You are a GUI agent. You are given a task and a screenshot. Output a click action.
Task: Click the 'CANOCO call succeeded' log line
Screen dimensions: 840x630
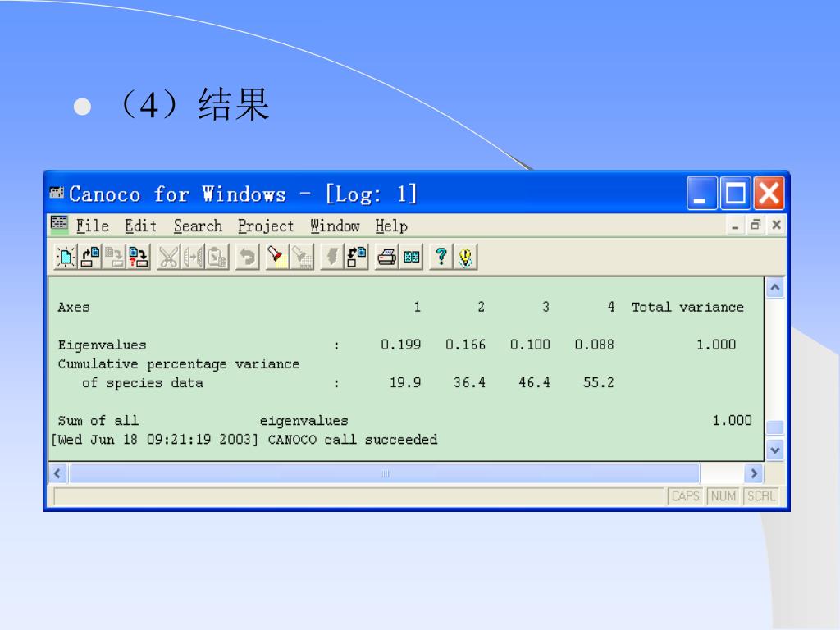coord(353,440)
